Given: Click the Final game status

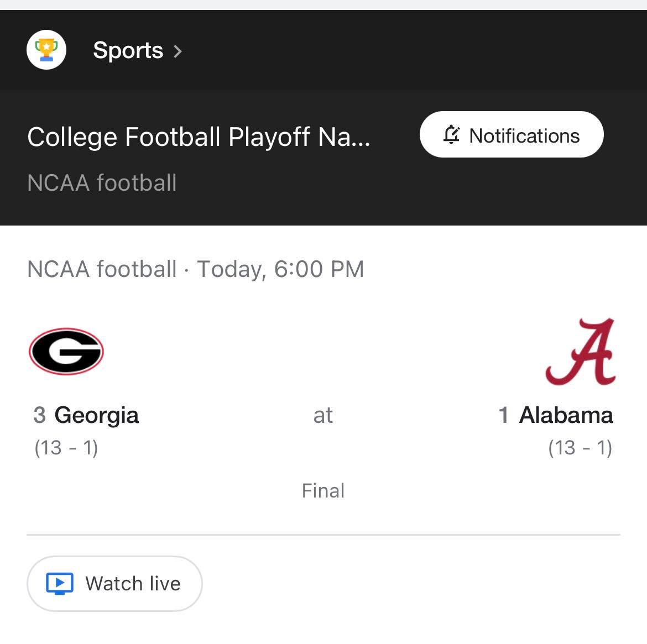Looking at the screenshot, I should [323, 491].
